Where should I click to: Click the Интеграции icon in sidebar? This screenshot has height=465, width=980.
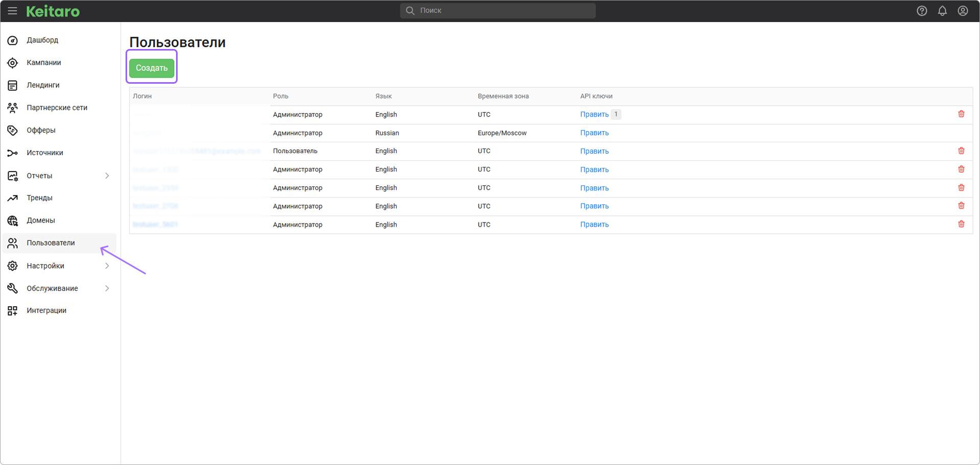point(13,311)
